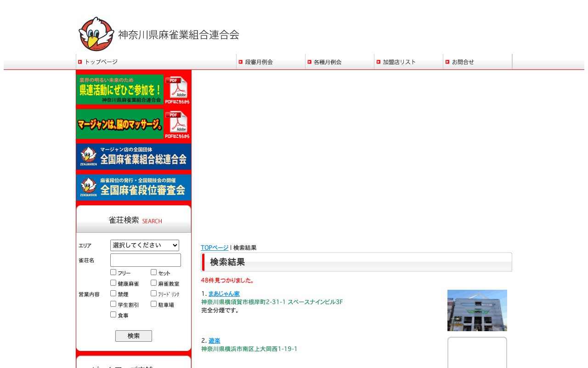
Task: Enable the 禁煙 filter checkbox
Action: tap(113, 293)
